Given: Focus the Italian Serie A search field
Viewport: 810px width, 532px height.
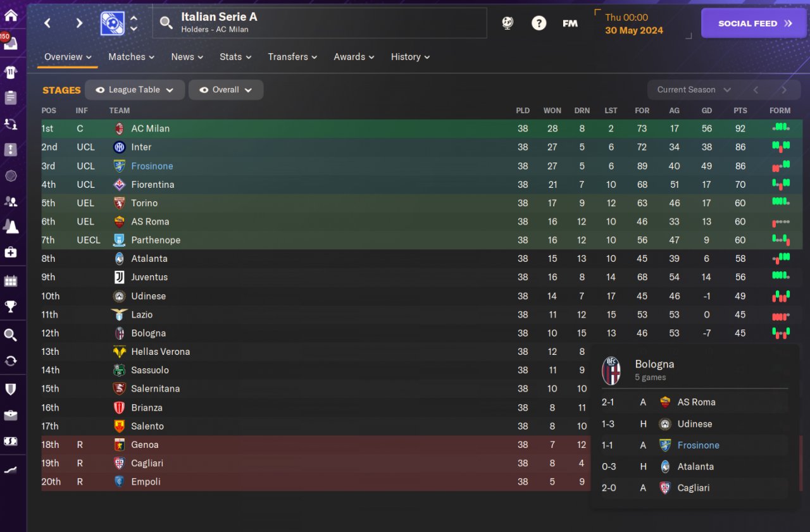Looking at the screenshot, I should coord(320,23).
